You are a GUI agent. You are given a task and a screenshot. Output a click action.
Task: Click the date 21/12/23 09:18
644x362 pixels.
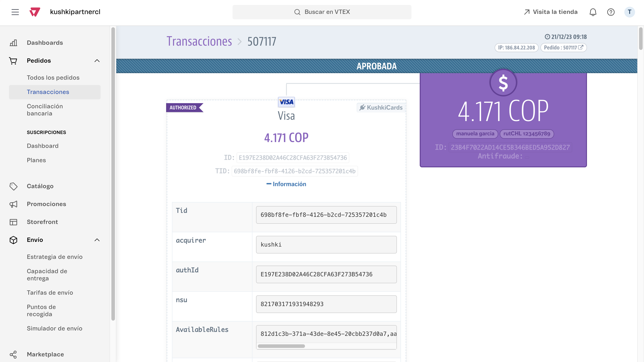[566, 37]
